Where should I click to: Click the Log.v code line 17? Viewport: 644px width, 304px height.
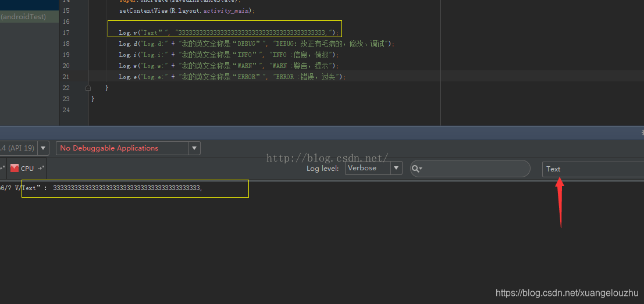pyautogui.click(x=229, y=33)
